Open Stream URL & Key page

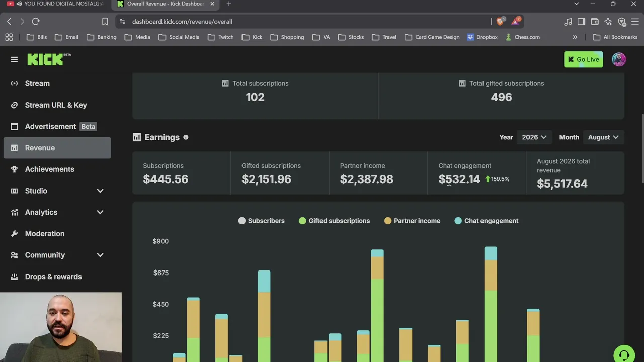[x=57, y=105]
